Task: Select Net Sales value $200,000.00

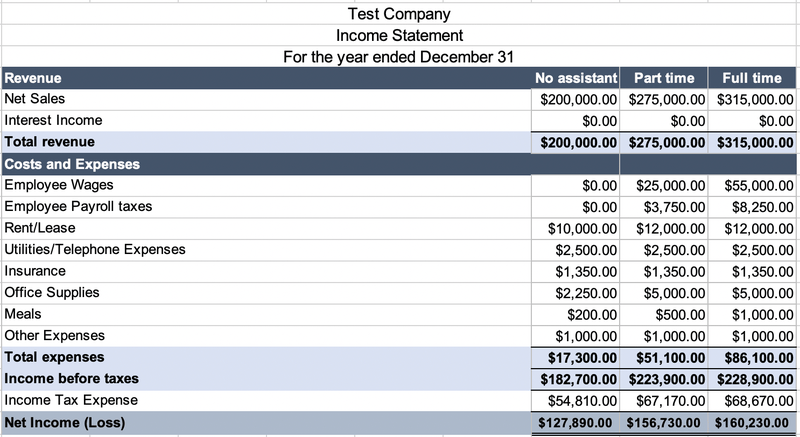Action: click(x=576, y=99)
